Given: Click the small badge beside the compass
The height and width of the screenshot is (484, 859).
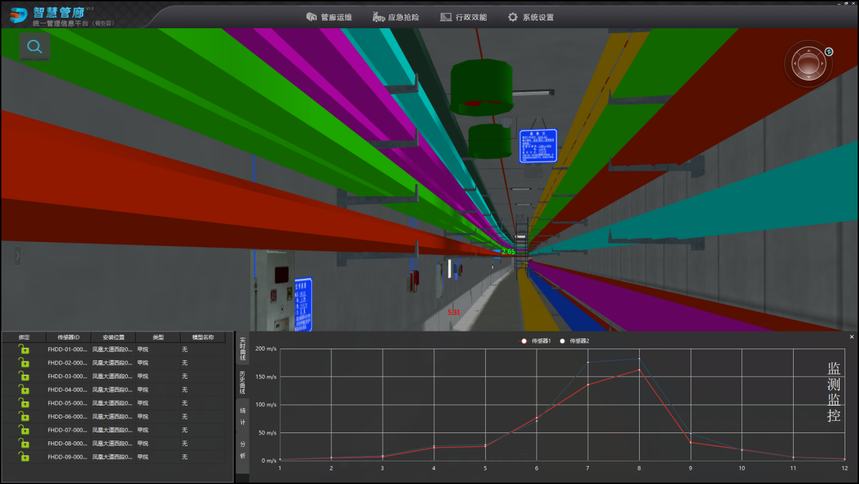Looking at the screenshot, I should pyautogui.click(x=829, y=51).
